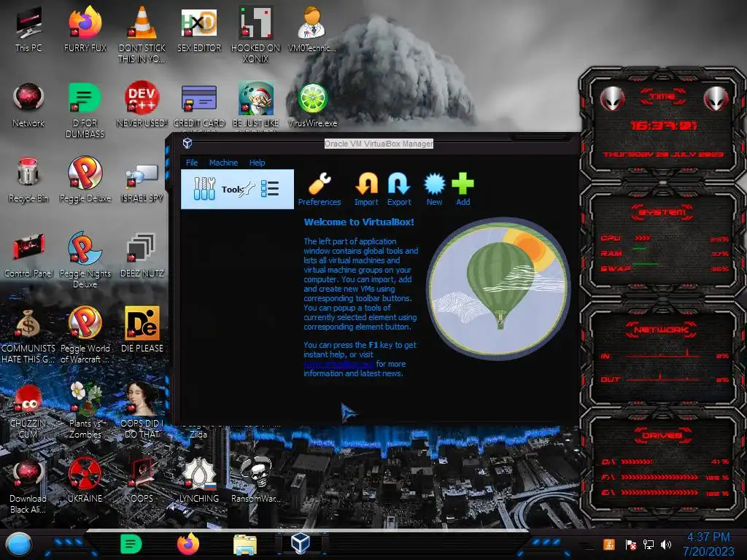Screen dimensions: 747x560
Task: Select the Peggle Nights Deluxe icon
Action: [85, 260]
